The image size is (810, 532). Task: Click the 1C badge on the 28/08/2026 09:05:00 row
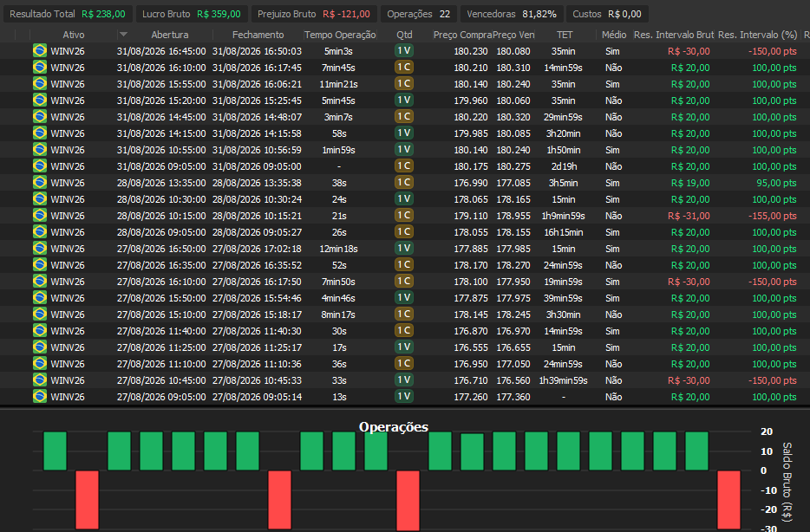(x=404, y=231)
